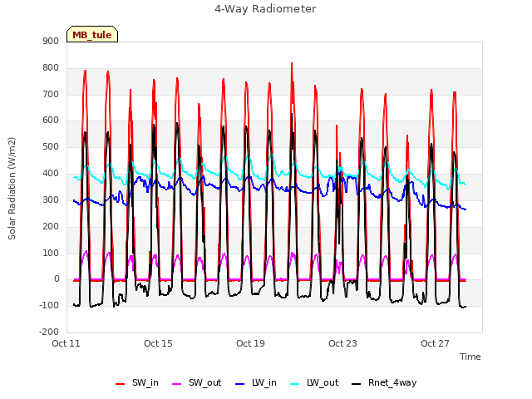Image resolution: width=532 pixels, height=399 pixels.
Task: Toggle the SW_in legend entry
Action: 137,383
